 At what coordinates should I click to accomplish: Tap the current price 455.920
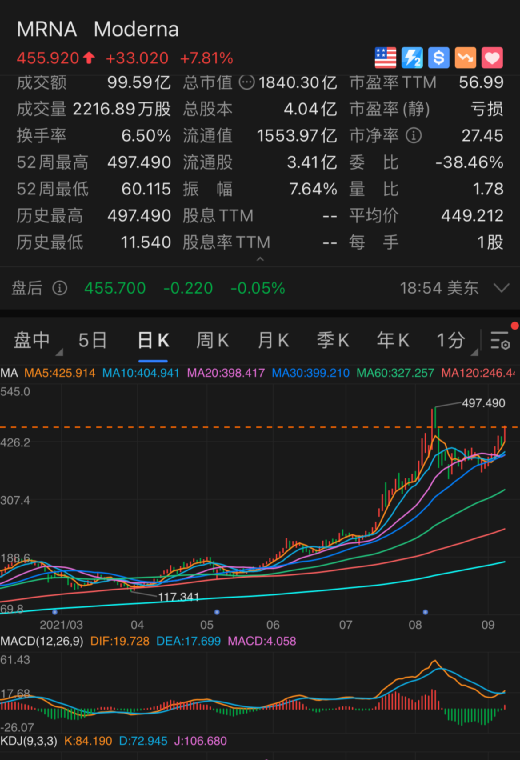pyautogui.click(x=47, y=58)
